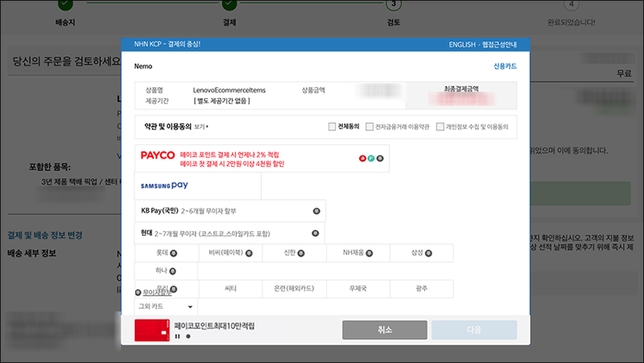Select 하나 card

[166, 271]
